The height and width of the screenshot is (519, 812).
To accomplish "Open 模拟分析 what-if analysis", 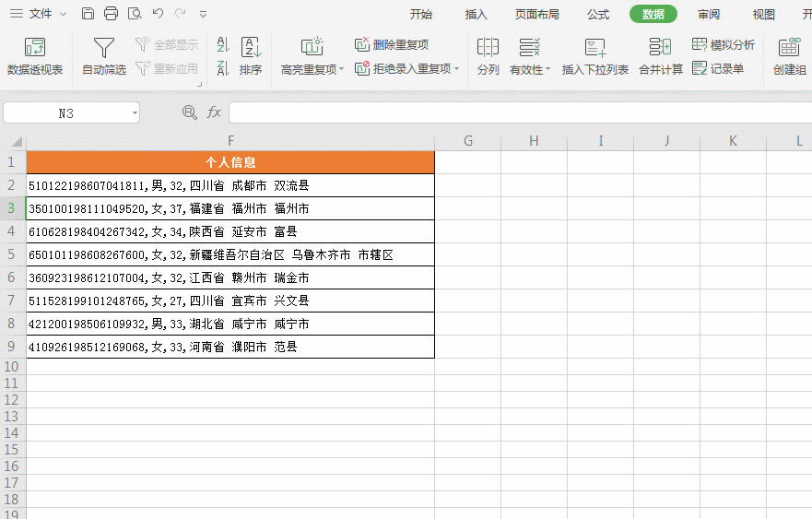I will coord(724,44).
